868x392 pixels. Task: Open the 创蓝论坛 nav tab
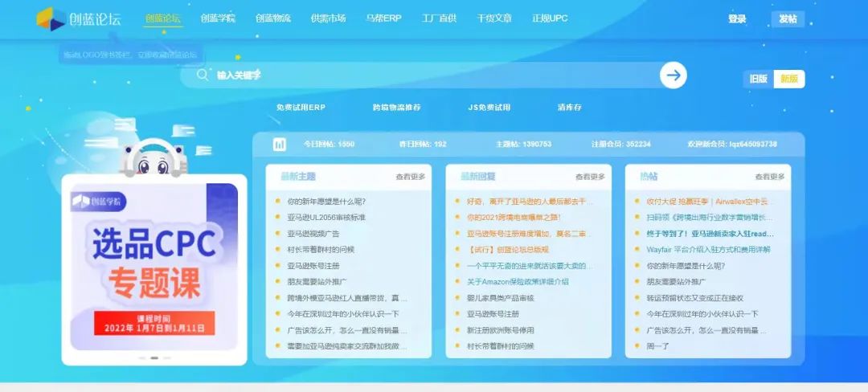click(162, 18)
